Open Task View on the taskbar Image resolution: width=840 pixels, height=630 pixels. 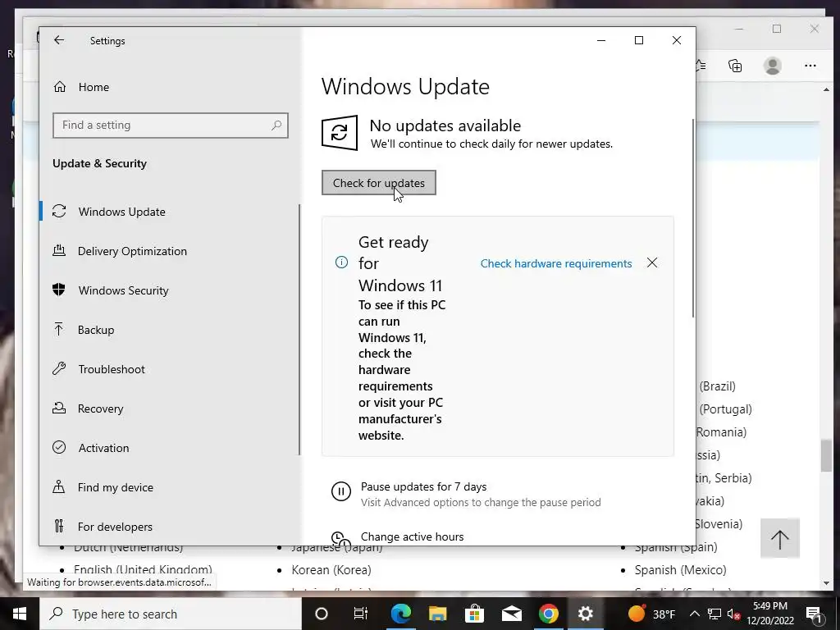(361, 614)
